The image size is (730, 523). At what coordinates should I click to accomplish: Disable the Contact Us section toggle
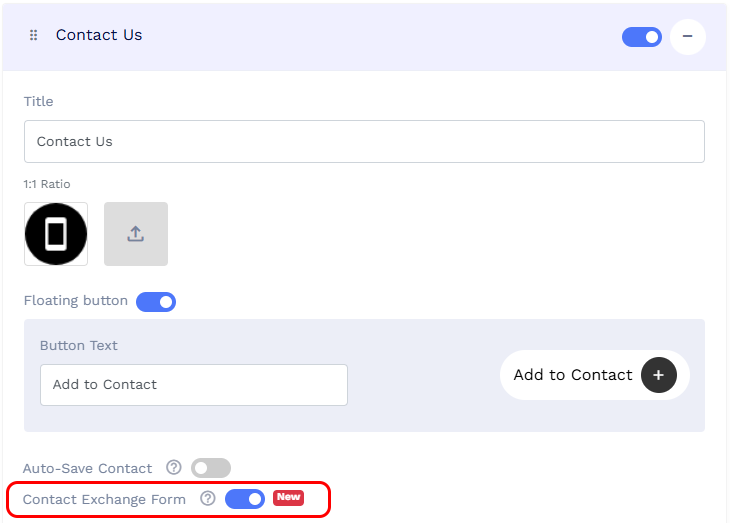[642, 37]
